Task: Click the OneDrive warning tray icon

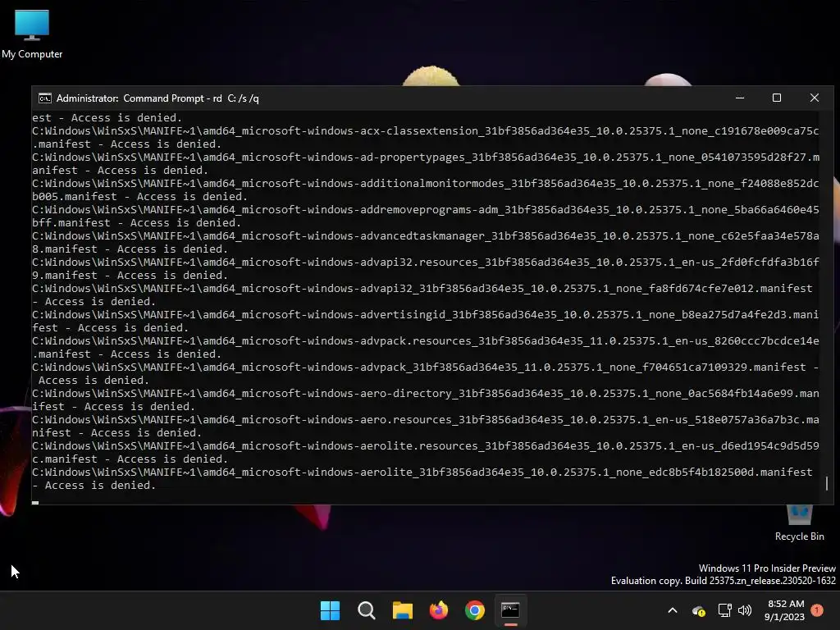Action: (x=699, y=610)
